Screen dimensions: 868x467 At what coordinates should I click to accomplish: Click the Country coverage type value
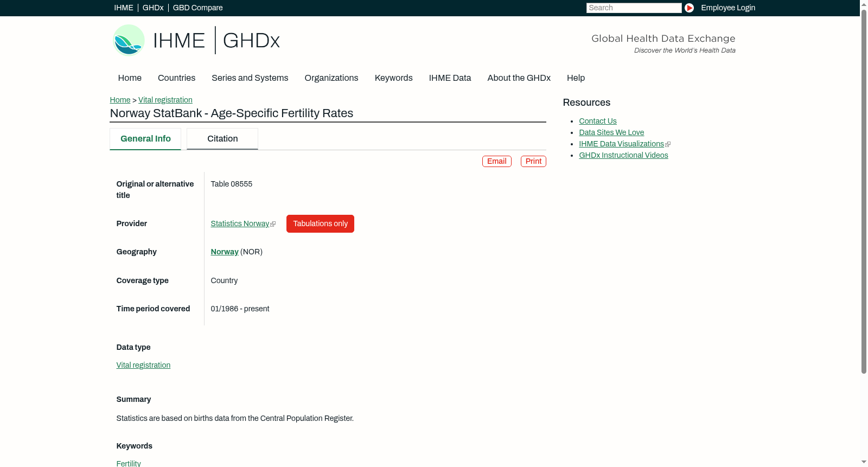point(224,280)
